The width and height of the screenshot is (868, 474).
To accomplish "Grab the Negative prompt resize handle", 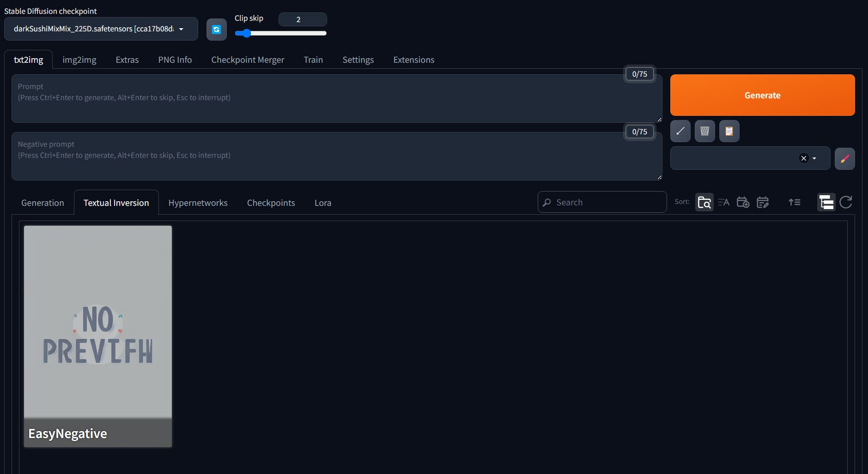I will pyautogui.click(x=659, y=177).
